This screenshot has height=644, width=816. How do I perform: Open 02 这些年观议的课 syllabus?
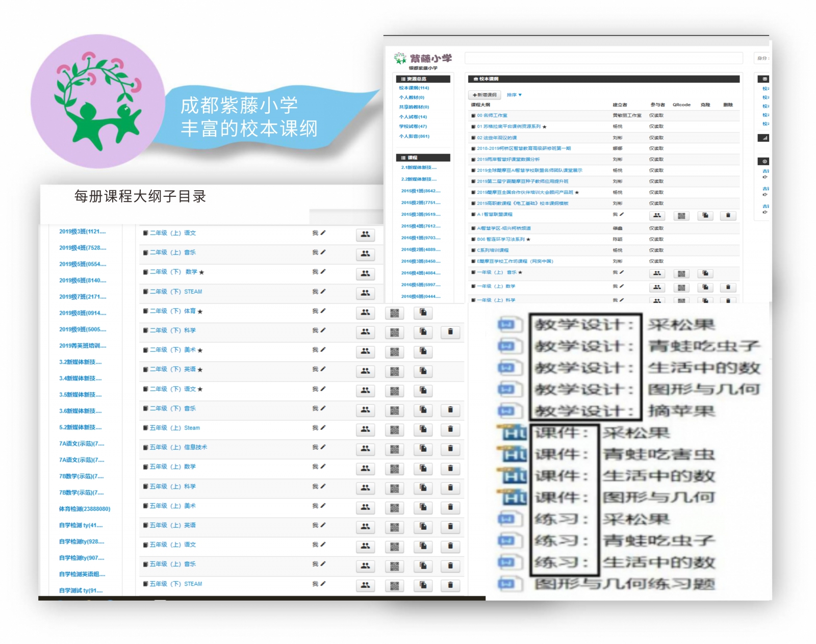click(x=497, y=138)
